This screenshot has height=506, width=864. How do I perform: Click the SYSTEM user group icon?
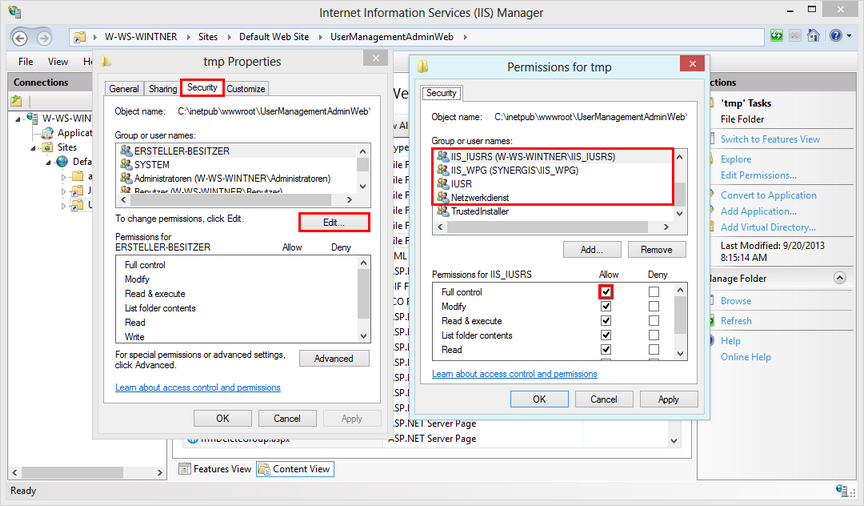(x=126, y=164)
